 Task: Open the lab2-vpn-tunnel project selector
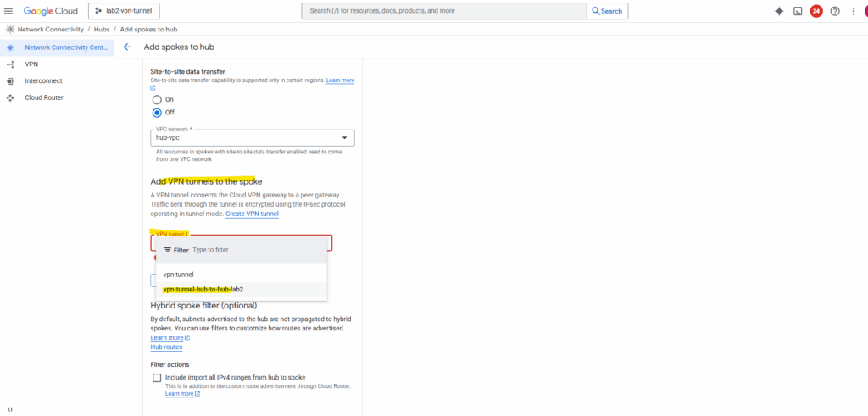pyautogui.click(x=124, y=10)
